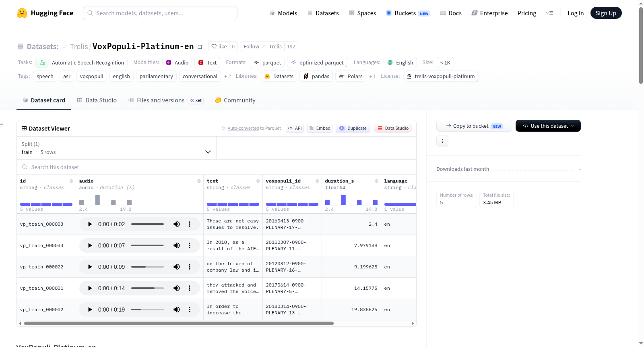
Task: Open audio options menu for vp_train_000033
Action: click(x=190, y=245)
